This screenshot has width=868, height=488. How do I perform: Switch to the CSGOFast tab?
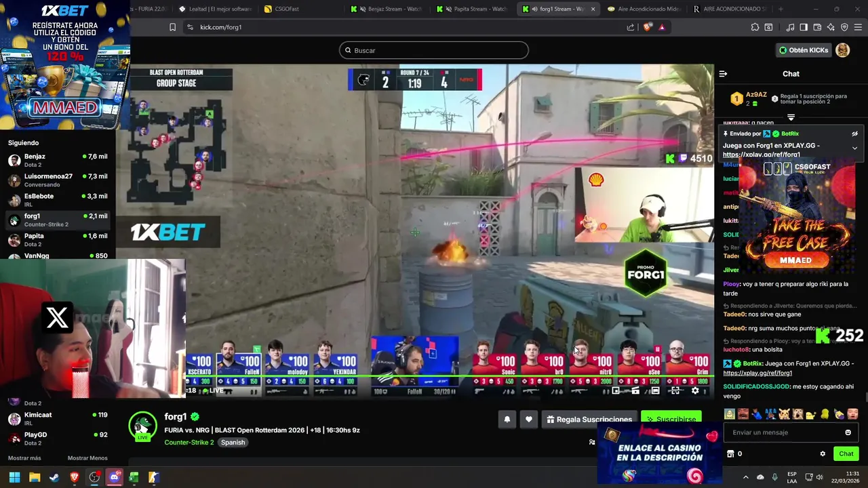pos(300,9)
